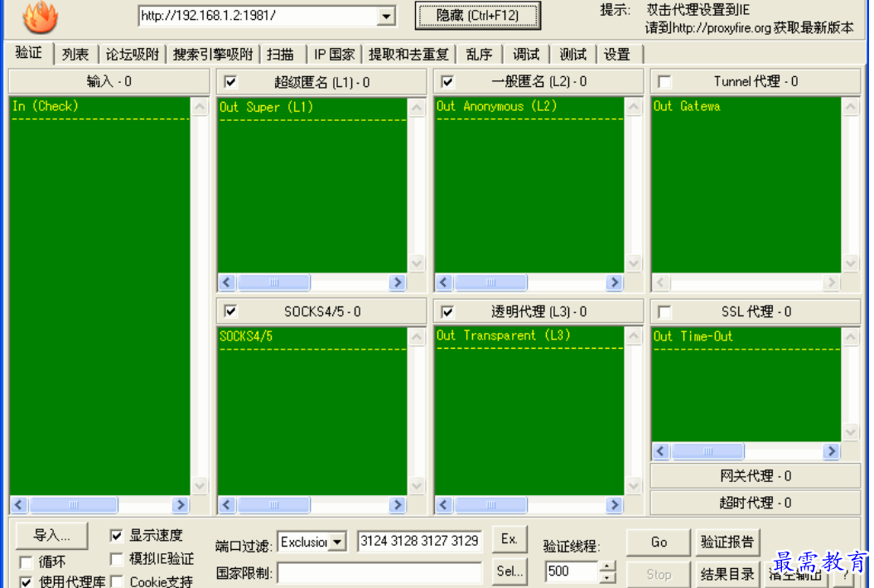Click the Out Time-Out horizontal scrollbar thumb
This screenshot has width=874, height=588.
[707, 451]
